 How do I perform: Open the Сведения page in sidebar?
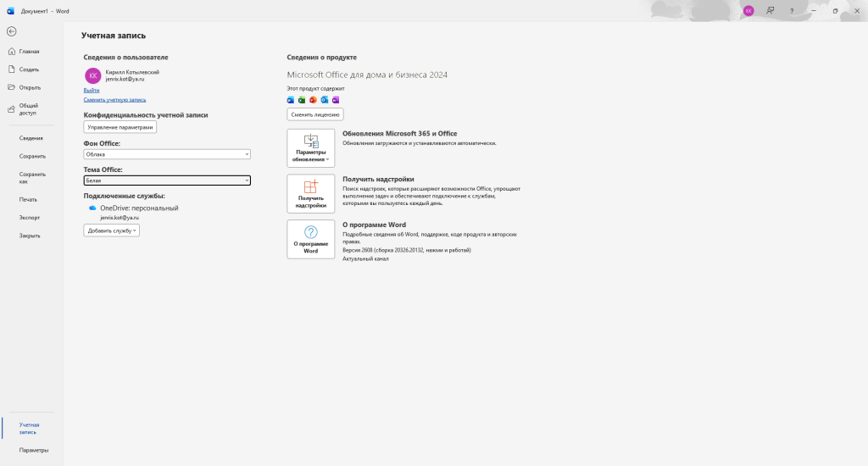[31, 138]
